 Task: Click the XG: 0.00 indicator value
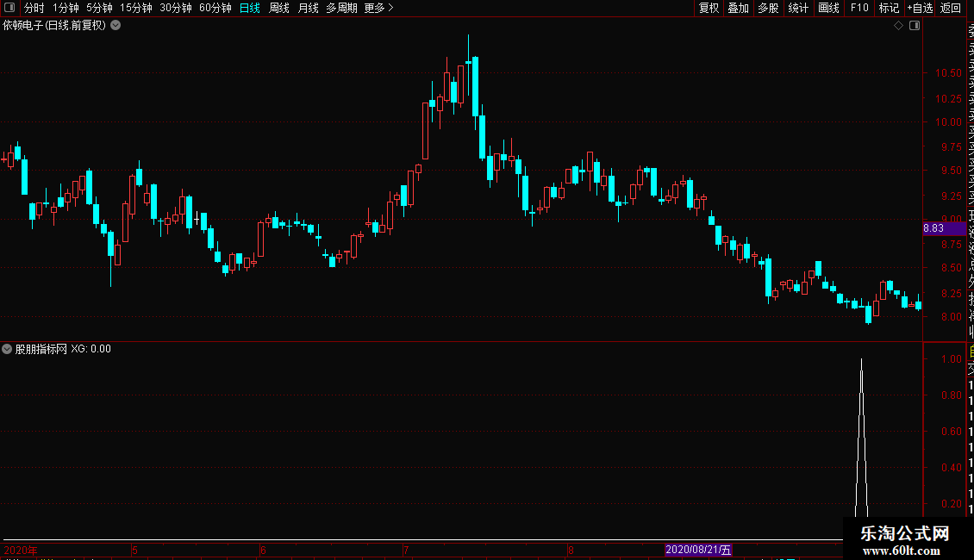click(x=91, y=349)
